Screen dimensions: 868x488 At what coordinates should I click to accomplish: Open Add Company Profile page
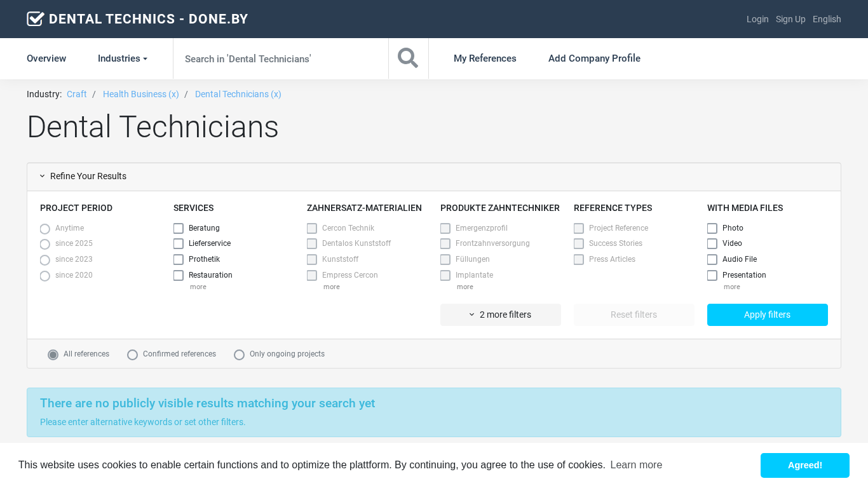pos(594,58)
